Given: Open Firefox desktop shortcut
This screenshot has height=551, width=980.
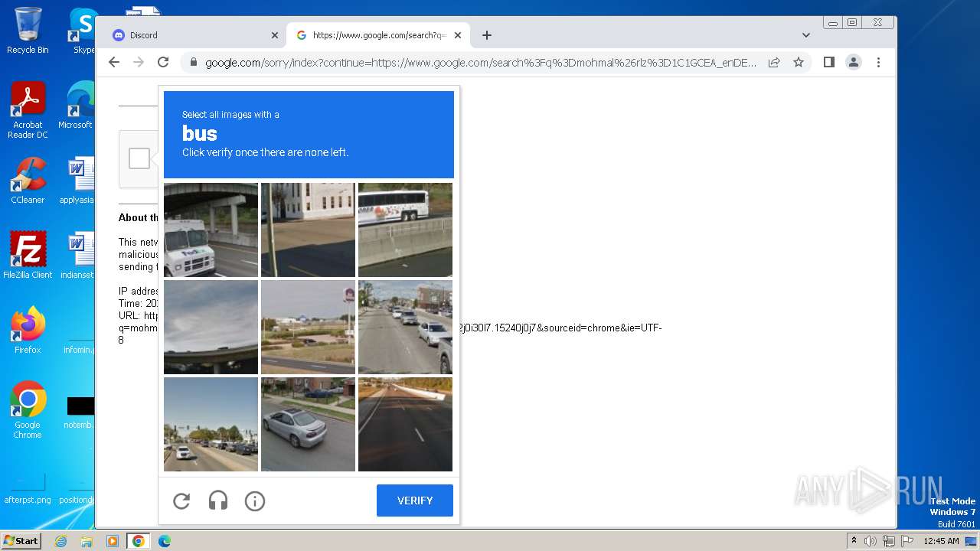Looking at the screenshot, I should (28, 331).
